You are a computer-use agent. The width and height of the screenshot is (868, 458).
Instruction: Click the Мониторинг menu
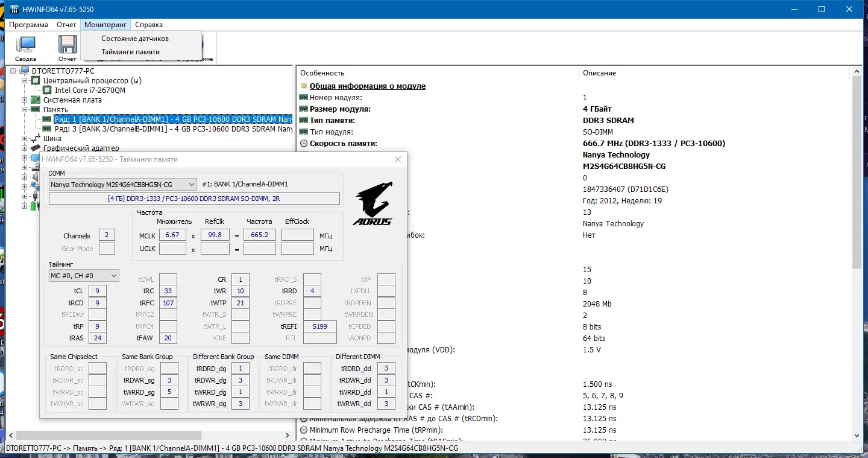[105, 25]
